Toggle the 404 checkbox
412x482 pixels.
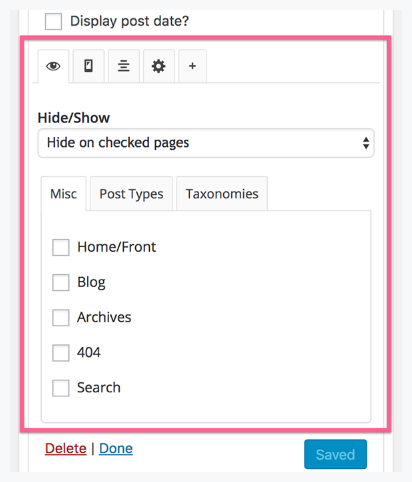tap(61, 353)
